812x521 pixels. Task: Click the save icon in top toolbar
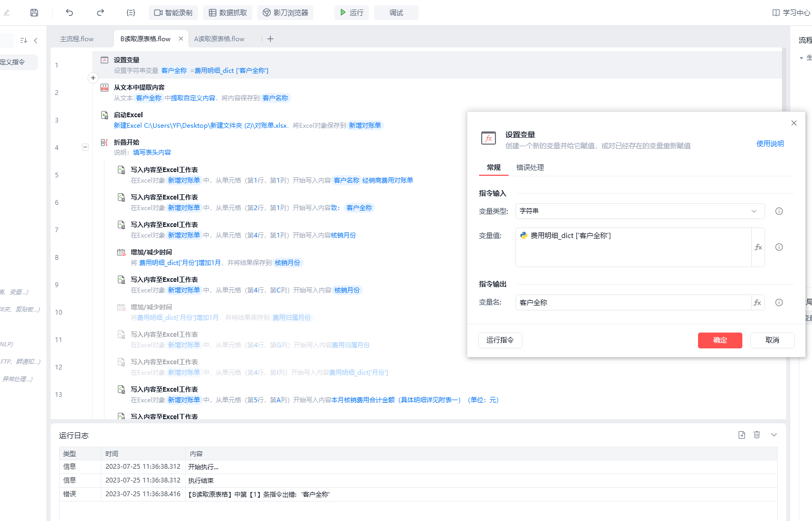pyautogui.click(x=34, y=13)
